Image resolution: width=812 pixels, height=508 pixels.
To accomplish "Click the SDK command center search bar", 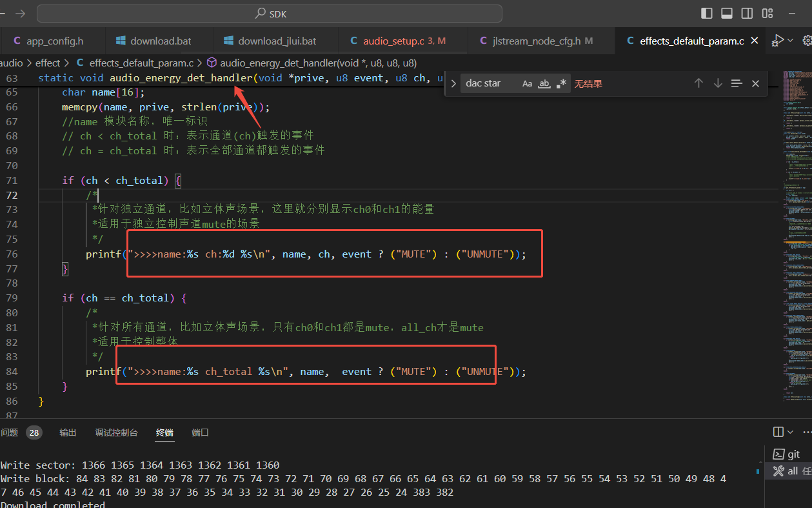I will [x=270, y=14].
